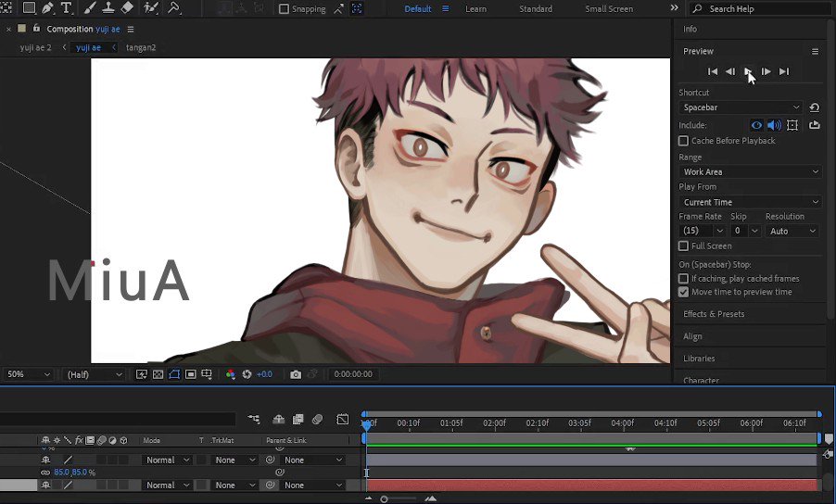This screenshot has width=836, height=504.
Task: Click the reset exposure icon
Action: click(x=247, y=374)
